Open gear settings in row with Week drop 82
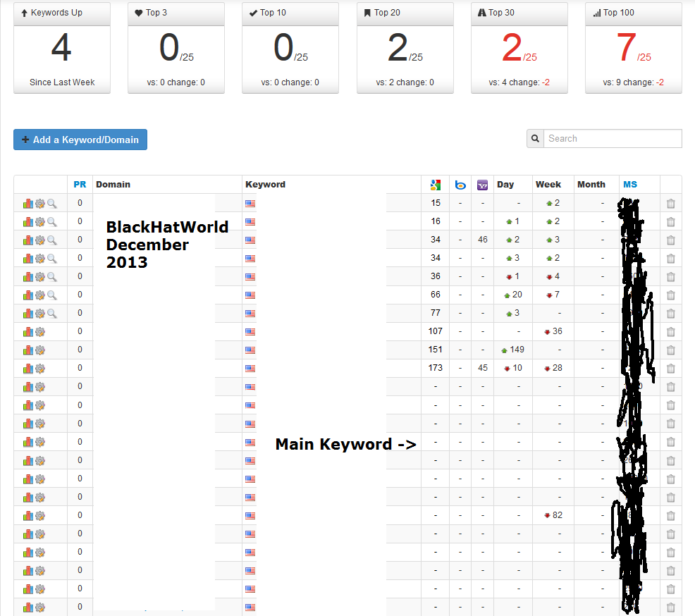This screenshot has height=616, width=695. 40,516
